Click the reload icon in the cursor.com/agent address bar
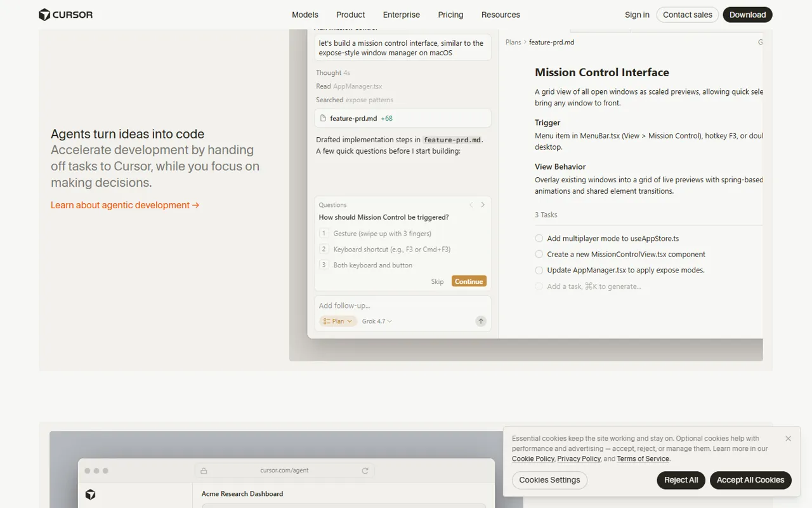 (365, 471)
